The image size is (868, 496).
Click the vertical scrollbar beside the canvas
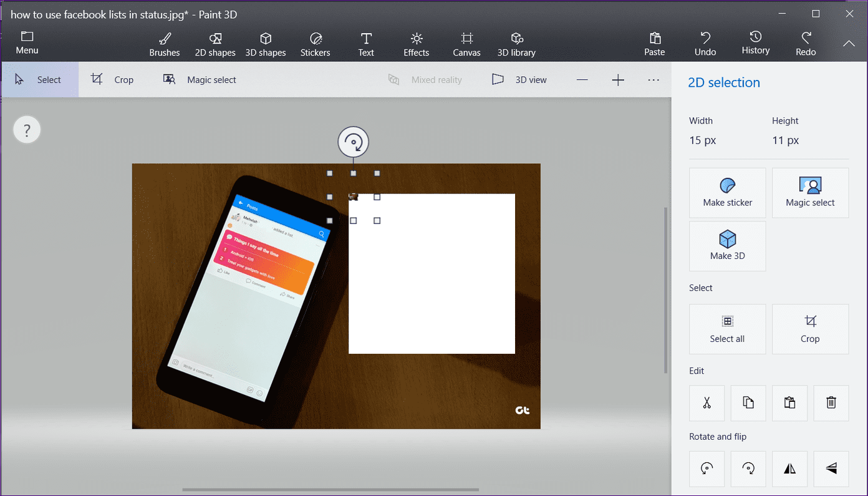click(665, 289)
